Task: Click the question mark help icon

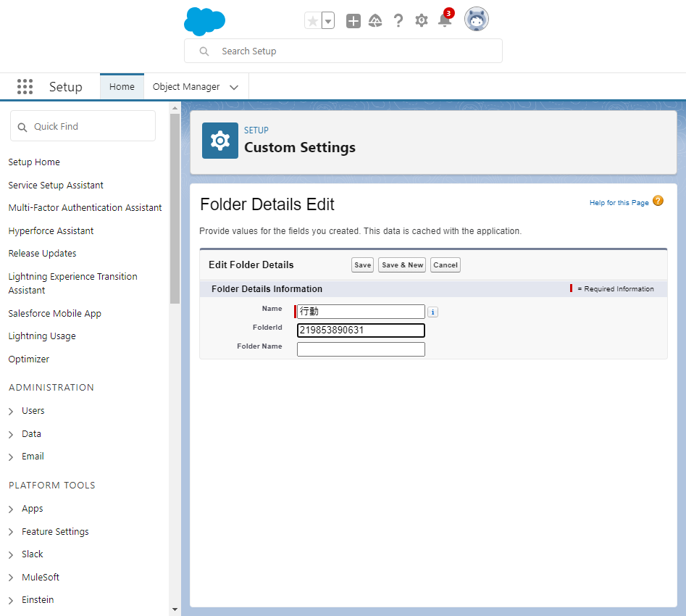Action: (x=398, y=21)
